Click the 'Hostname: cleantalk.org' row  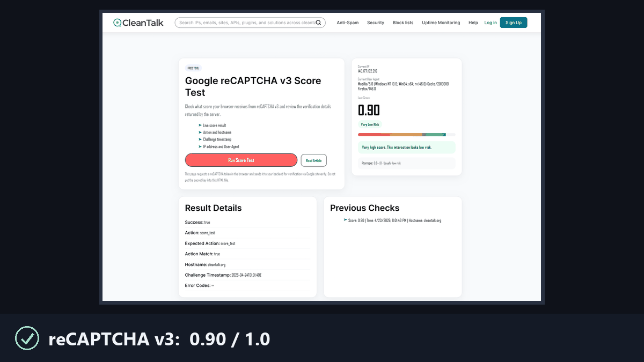247,264
